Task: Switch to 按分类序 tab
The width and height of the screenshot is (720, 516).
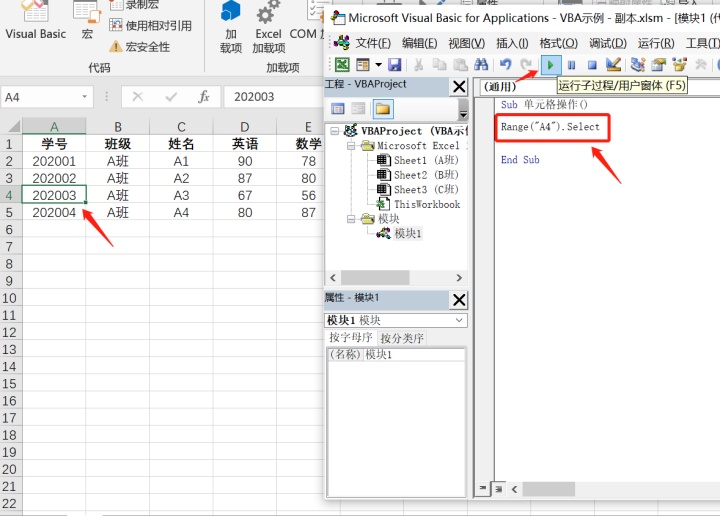Action: pos(402,338)
